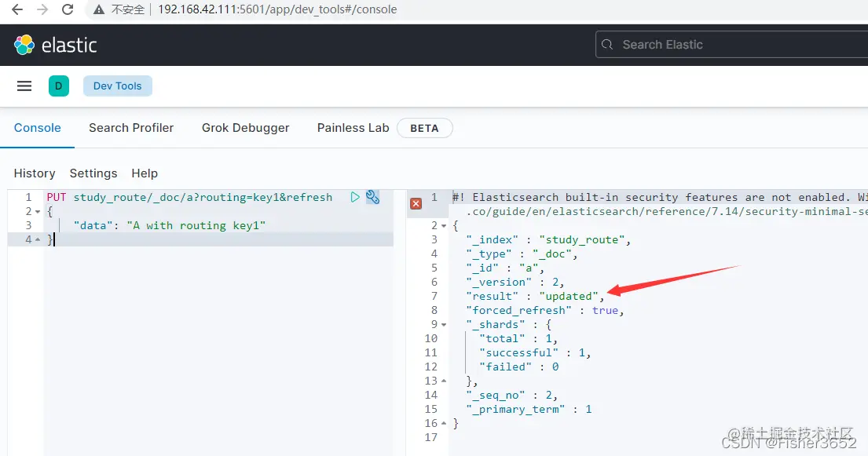
Task: Click the "_id" : "a" line
Action: (x=505, y=268)
